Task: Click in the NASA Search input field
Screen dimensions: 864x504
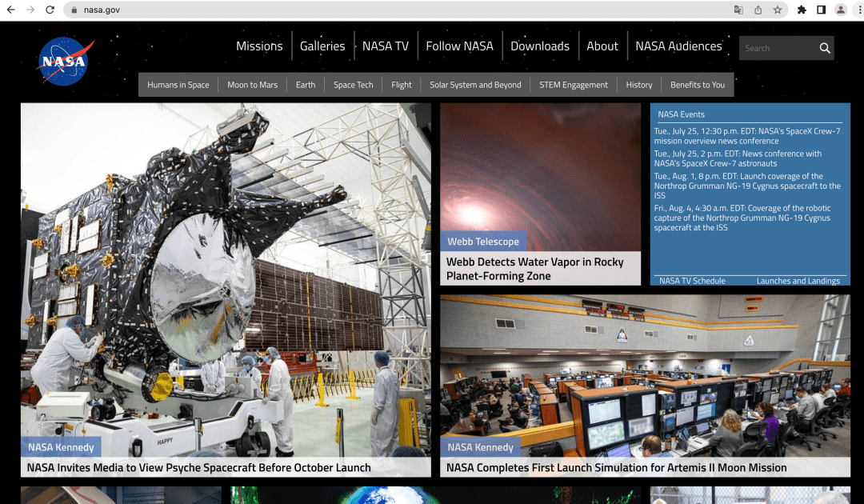Action: point(776,48)
